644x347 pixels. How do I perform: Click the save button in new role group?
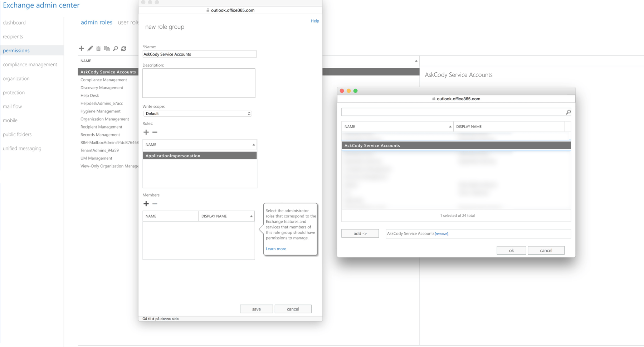pyautogui.click(x=256, y=309)
